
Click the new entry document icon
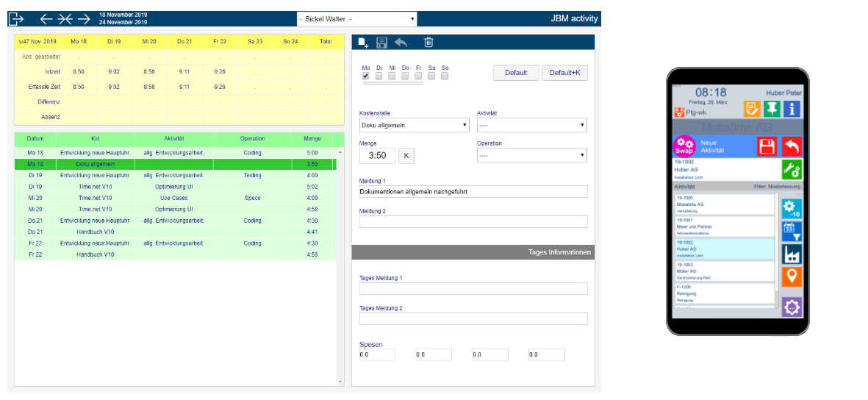point(363,43)
